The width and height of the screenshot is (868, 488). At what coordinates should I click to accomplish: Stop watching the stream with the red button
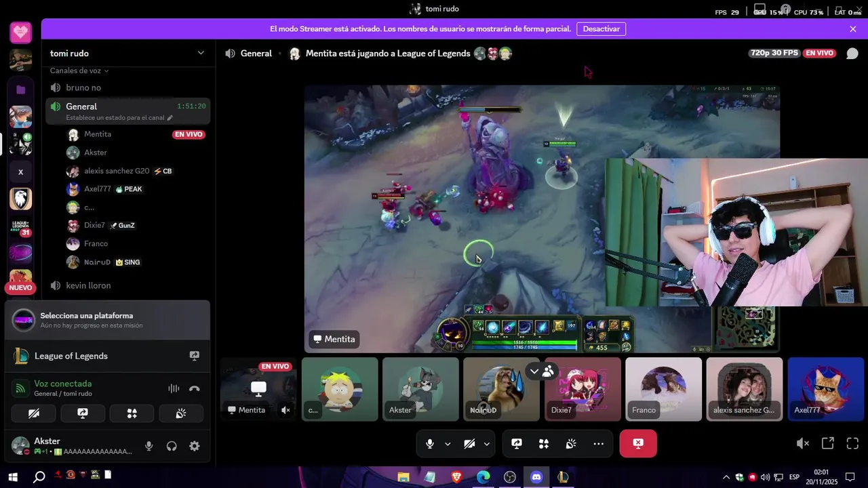point(638,443)
